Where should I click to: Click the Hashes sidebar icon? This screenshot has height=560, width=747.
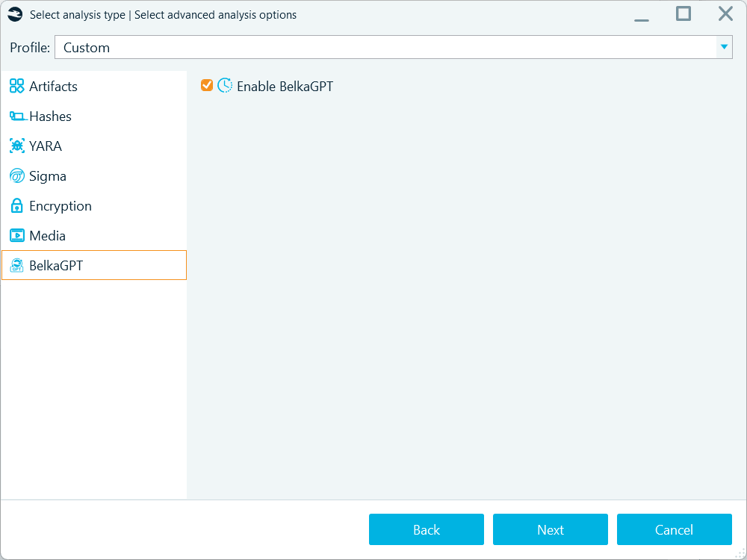click(16, 116)
